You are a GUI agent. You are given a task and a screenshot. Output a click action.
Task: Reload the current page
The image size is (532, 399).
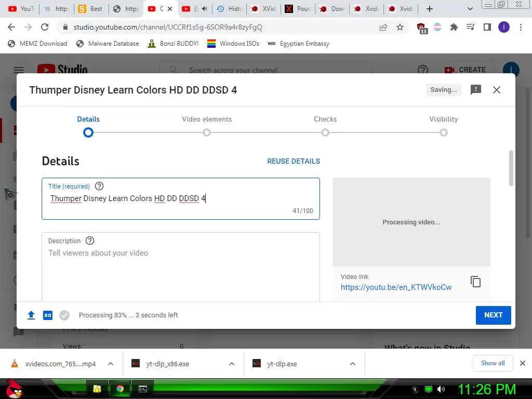(45, 27)
